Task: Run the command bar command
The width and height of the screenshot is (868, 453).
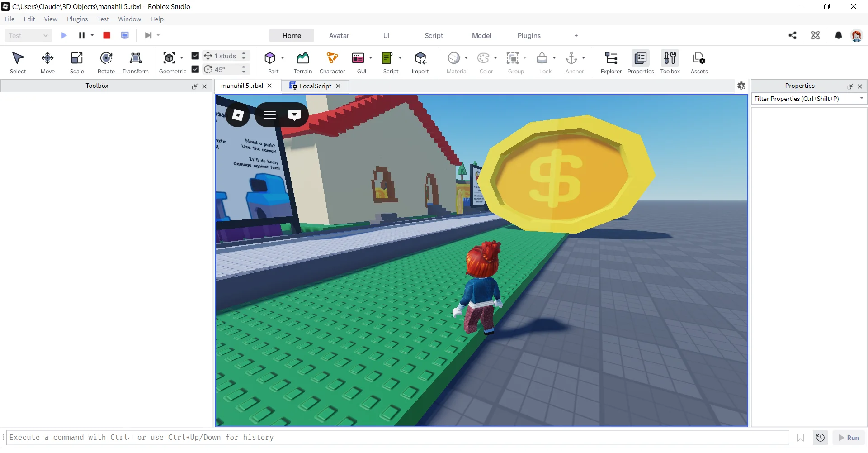Action: click(x=849, y=438)
